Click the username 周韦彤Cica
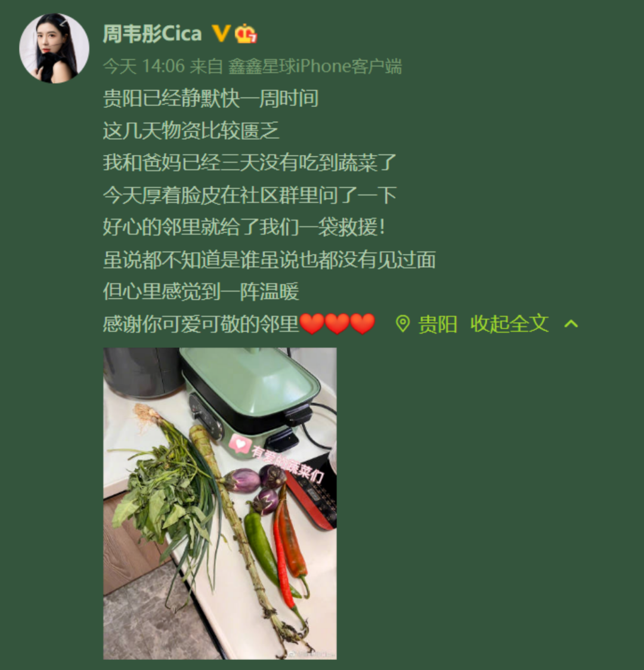 pos(153,34)
